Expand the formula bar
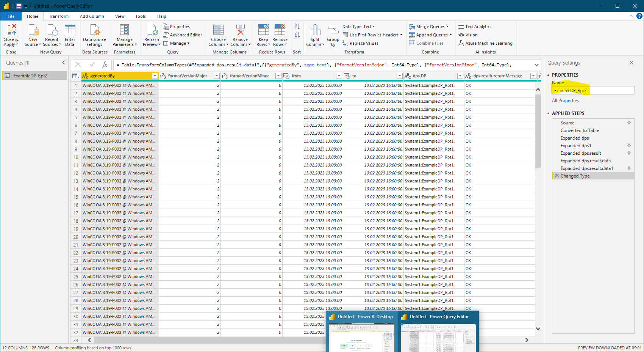The image size is (644, 352). coord(536,65)
